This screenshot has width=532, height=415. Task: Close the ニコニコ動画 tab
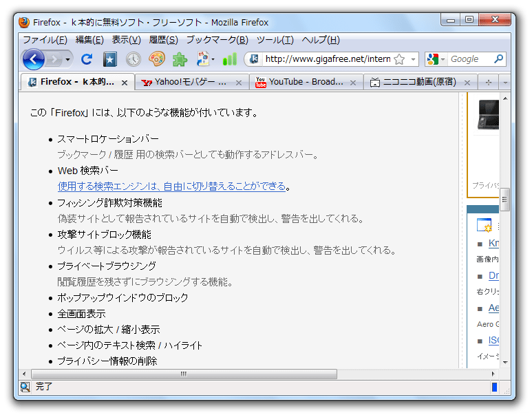(x=467, y=83)
